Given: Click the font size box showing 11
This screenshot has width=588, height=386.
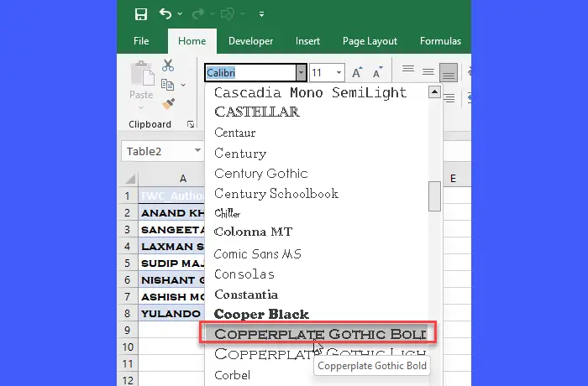Looking at the screenshot, I should [x=322, y=73].
